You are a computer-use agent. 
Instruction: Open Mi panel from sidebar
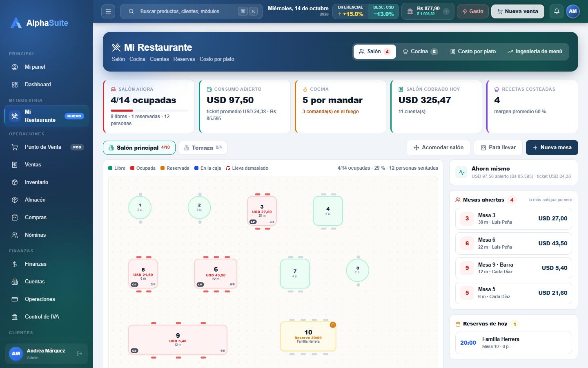47,67
